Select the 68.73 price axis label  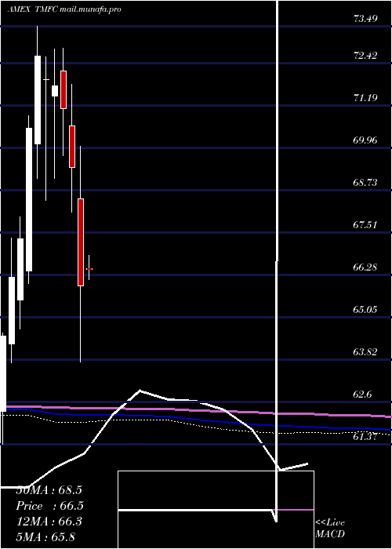(365, 182)
